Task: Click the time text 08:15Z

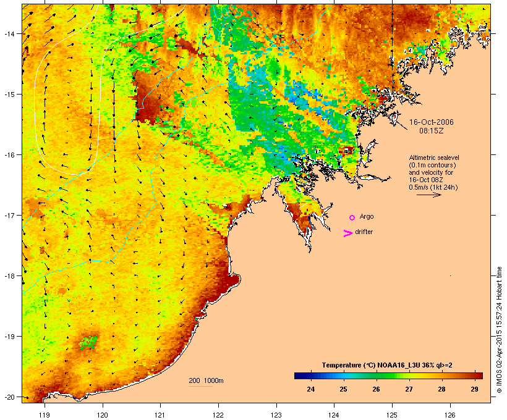Action: click(x=432, y=131)
